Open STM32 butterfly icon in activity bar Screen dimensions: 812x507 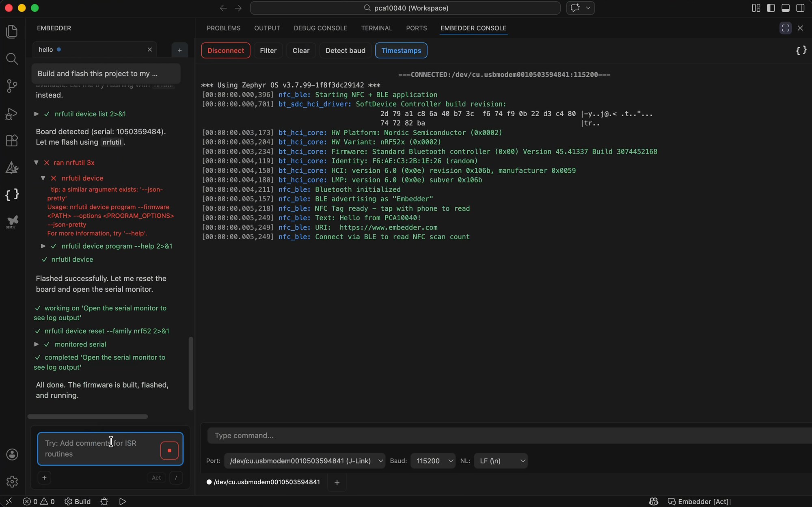point(12,221)
